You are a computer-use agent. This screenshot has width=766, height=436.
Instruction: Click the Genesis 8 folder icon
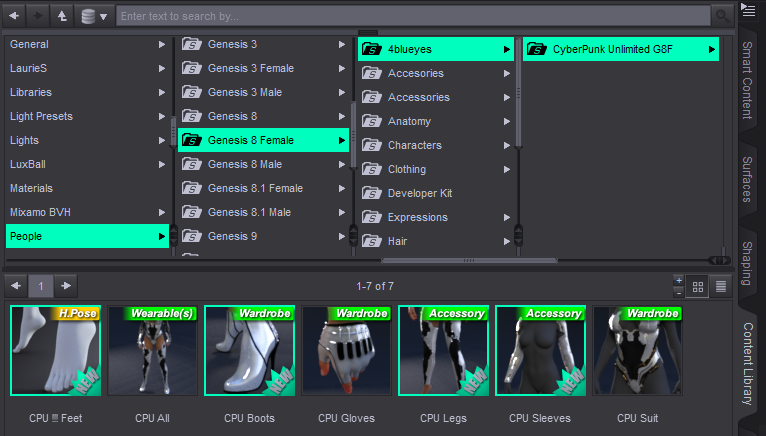pyautogui.click(x=192, y=116)
